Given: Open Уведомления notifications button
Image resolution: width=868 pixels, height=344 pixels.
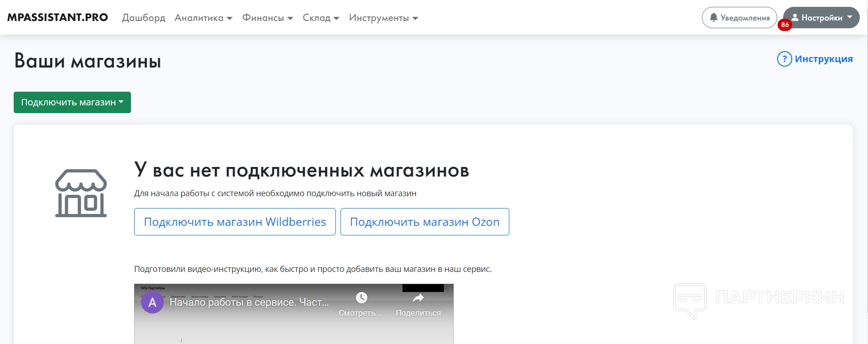Looking at the screenshot, I should click(x=739, y=18).
